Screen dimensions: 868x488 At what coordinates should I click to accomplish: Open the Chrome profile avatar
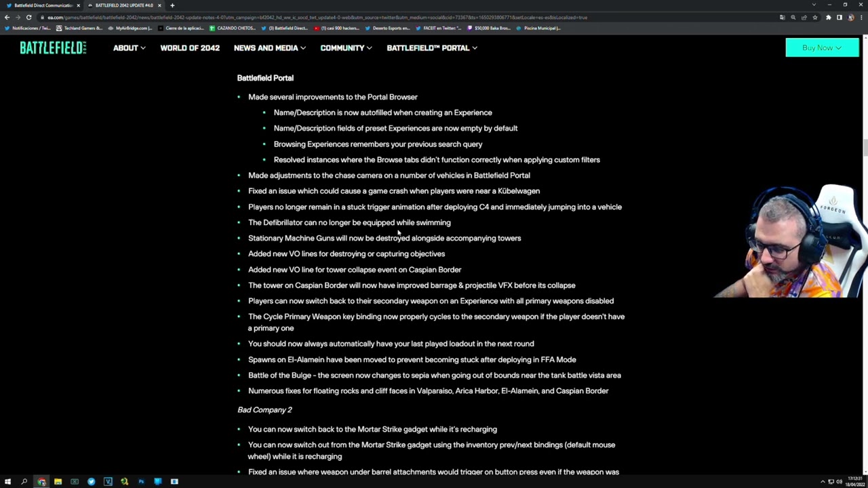pyautogui.click(x=850, y=17)
